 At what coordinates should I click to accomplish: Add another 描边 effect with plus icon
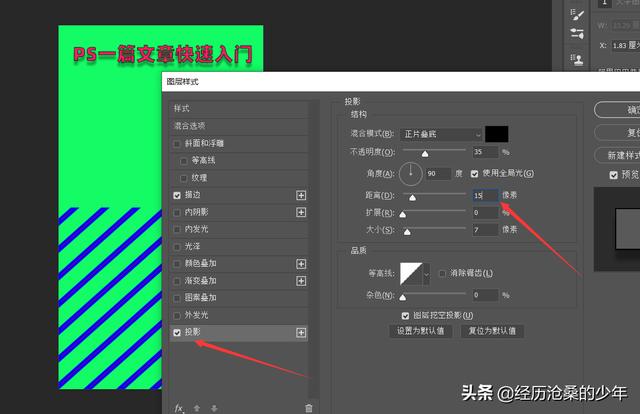(301, 196)
